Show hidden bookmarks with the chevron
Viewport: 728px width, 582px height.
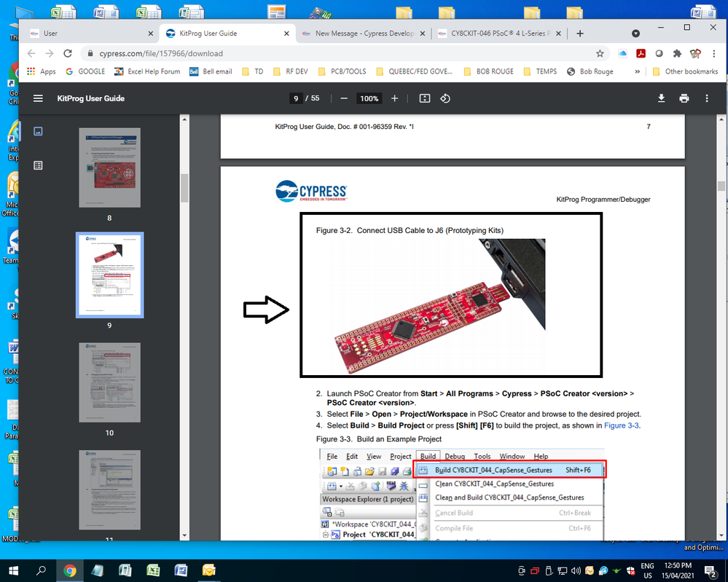point(638,71)
